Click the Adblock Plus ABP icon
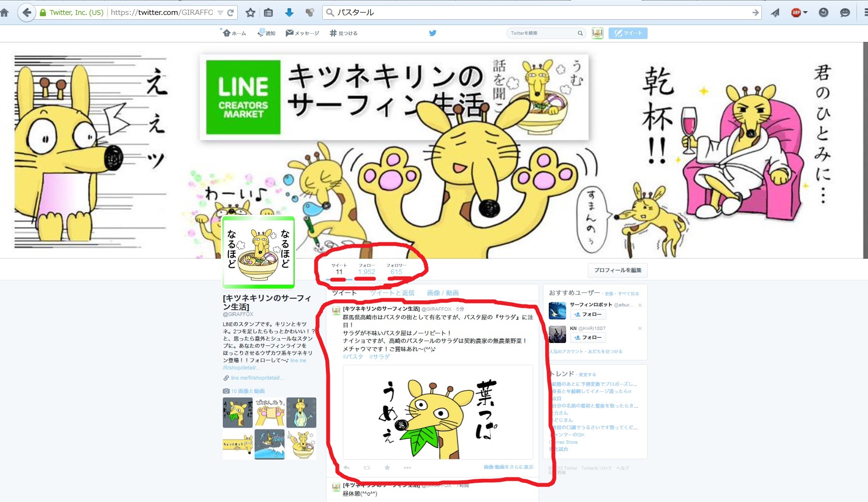Screen dimensions: 868x502 coord(796,13)
